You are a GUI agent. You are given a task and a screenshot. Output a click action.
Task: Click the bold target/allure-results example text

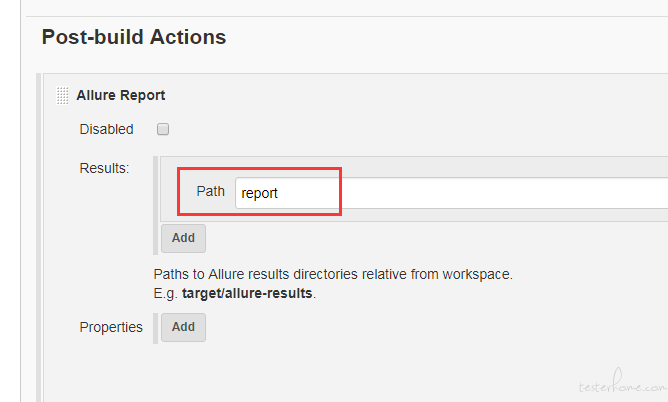pyautogui.click(x=247, y=293)
